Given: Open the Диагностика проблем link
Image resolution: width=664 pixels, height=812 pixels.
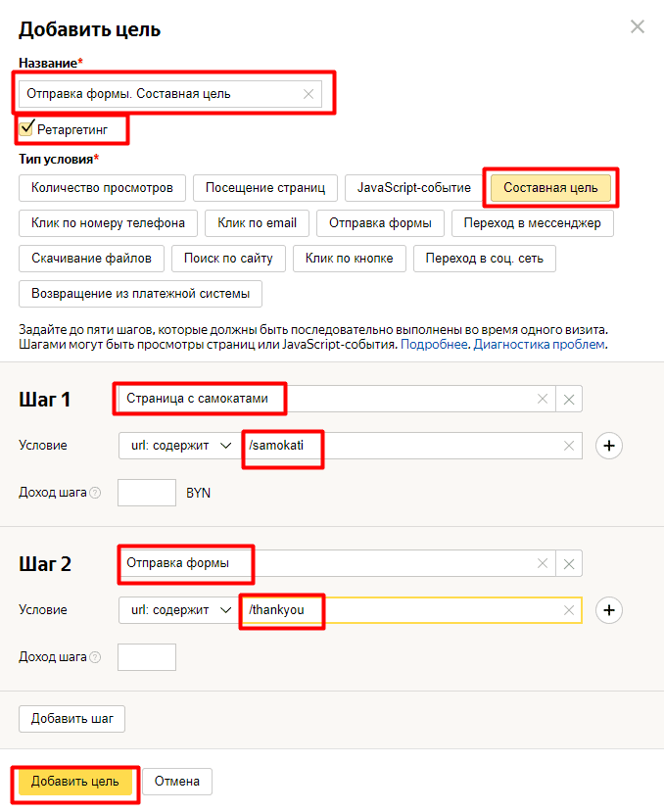Looking at the screenshot, I should (540, 345).
